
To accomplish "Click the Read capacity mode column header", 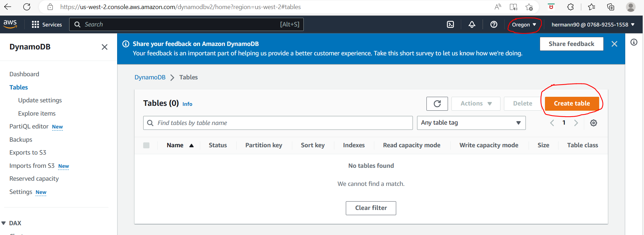I will pos(411,145).
